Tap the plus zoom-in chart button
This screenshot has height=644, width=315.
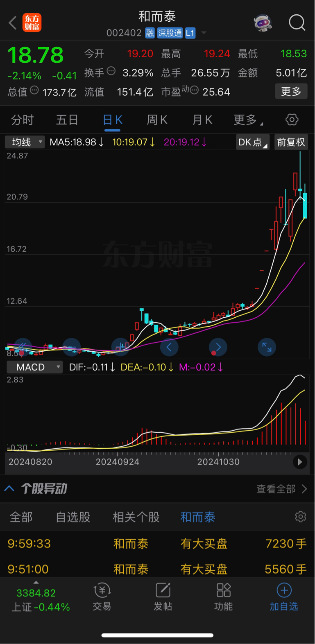(x=120, y=347)
